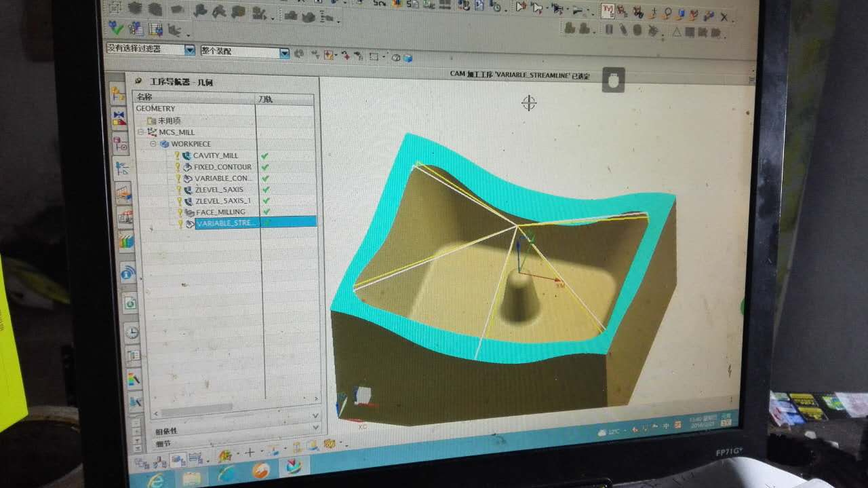Open the third sidebar navigator tab

[x=121, y=143]
